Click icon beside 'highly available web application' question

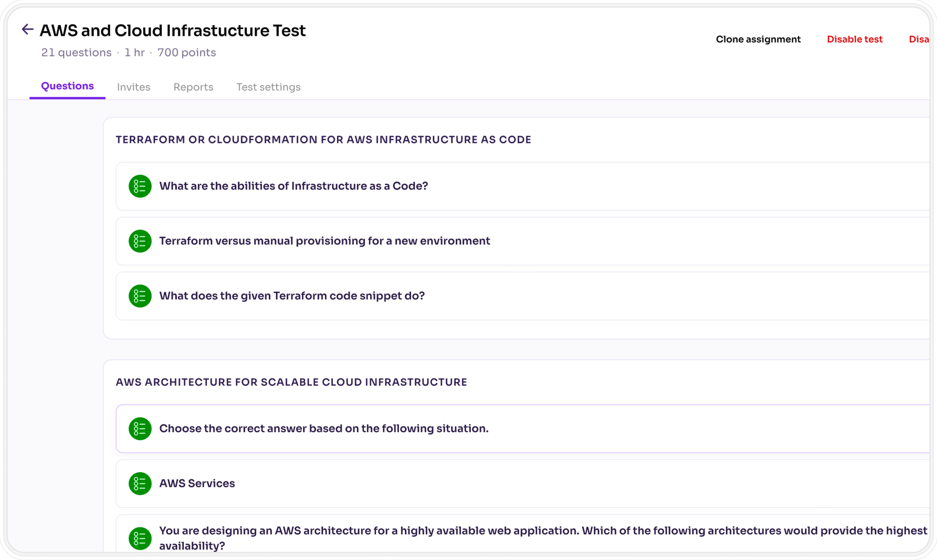(140, 538)
